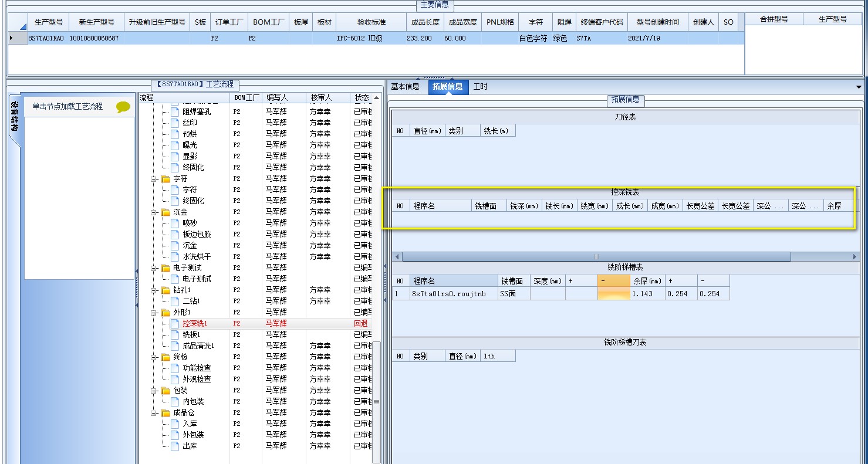Click the 新生产型号 column header
Viewport: 868px width, 464px height.
click(x=96, y=22)
